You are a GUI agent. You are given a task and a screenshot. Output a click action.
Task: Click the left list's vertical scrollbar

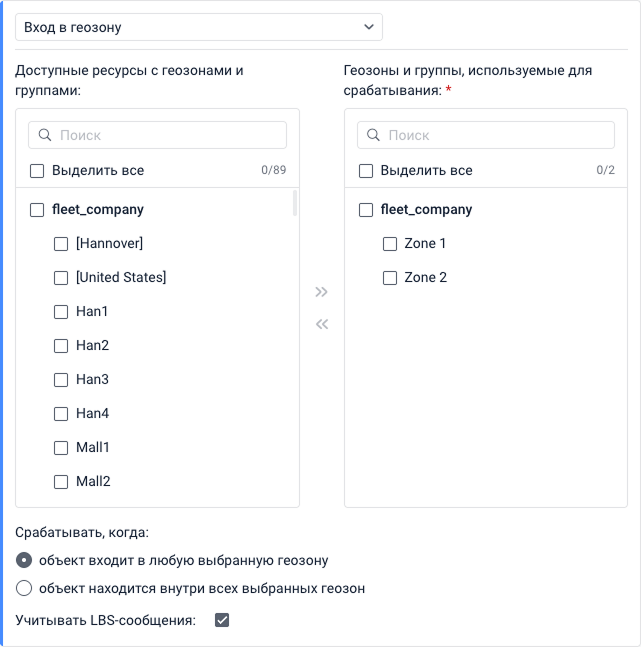pos(294,204)
